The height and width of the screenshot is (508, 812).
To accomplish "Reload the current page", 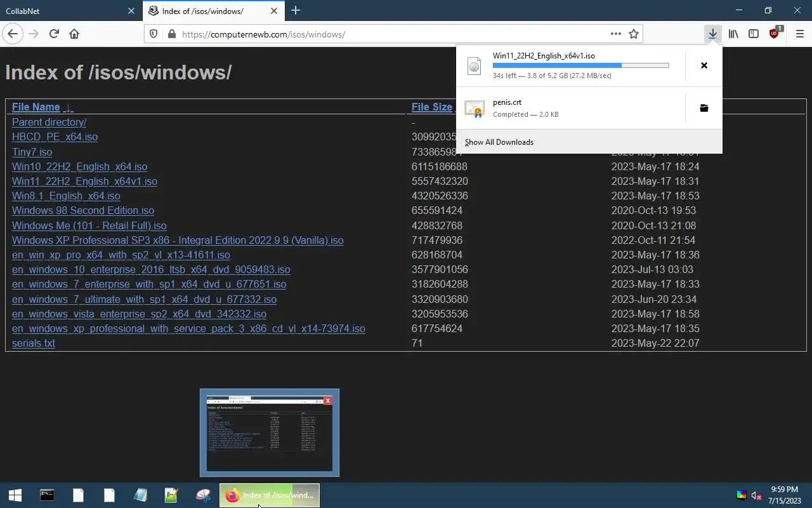I will (x=54, y=34).
